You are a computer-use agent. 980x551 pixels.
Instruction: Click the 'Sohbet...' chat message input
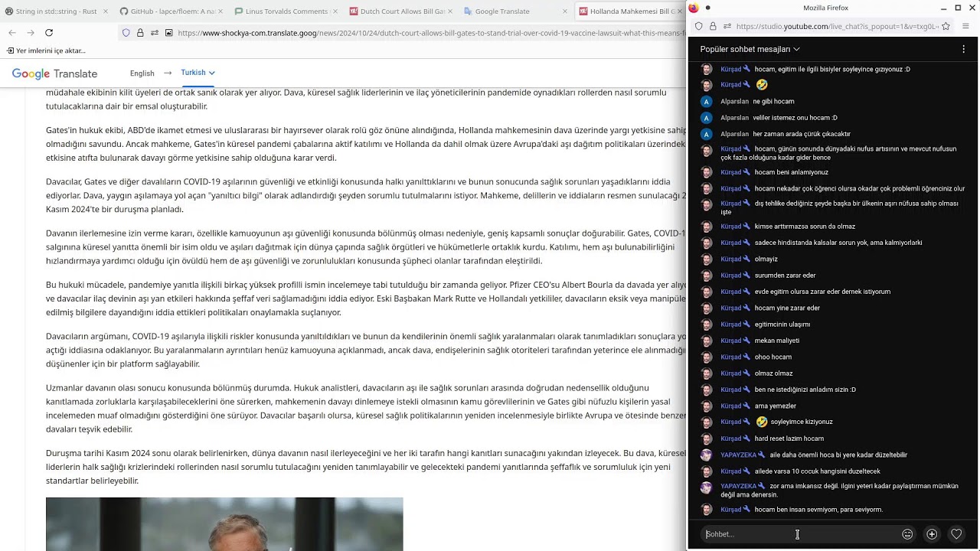799,534
